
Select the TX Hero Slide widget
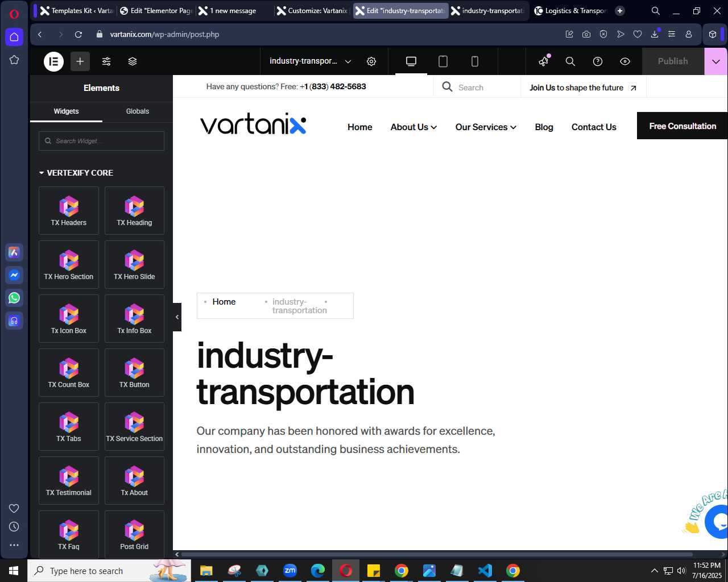click(x=134, y=265)
